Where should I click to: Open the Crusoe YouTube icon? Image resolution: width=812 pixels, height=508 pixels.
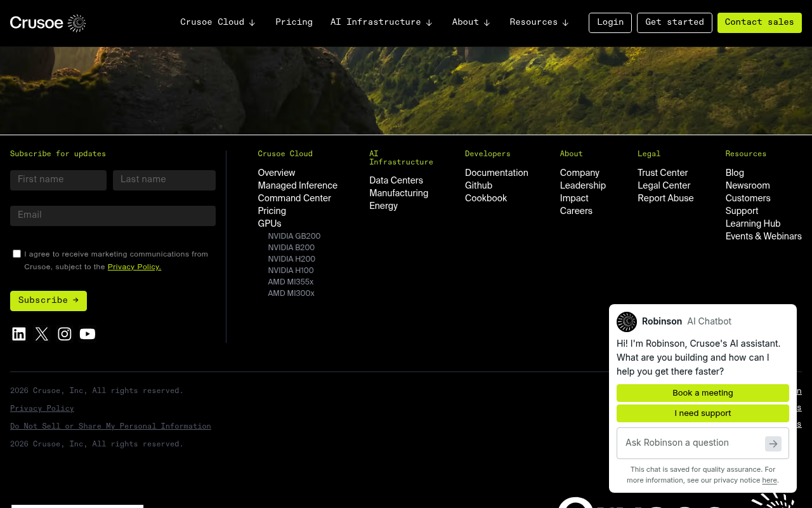[x=88, y=334]
